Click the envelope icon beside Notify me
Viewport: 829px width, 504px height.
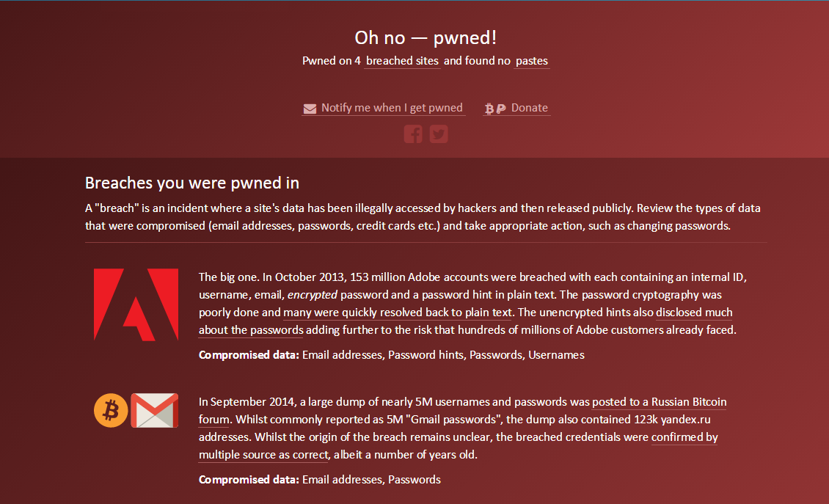(x=309, y=109)
